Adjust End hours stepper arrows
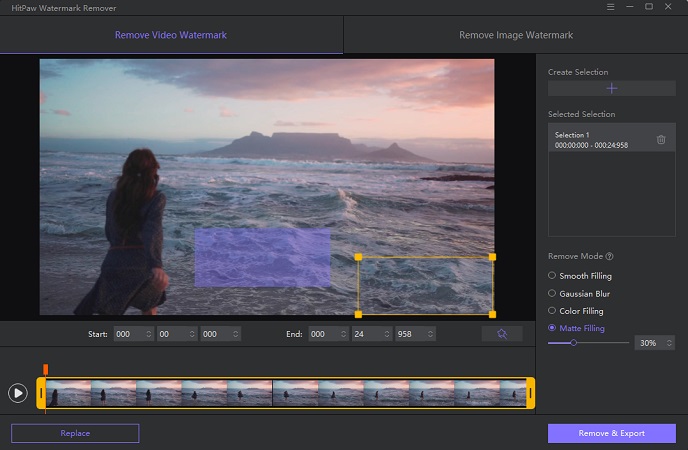This screenshot has width=688, height=450. pyautogui.click(x=343, y=334)
